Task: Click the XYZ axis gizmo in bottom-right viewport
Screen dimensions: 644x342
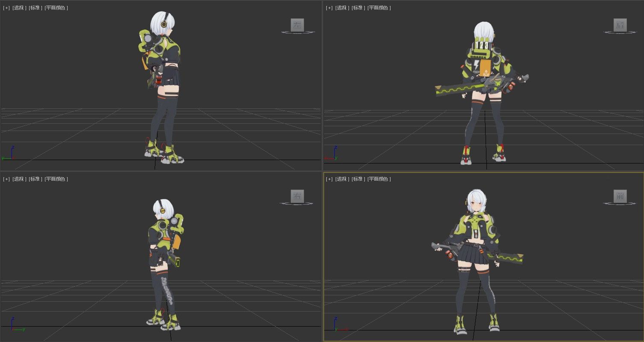Action: [340, 324]
